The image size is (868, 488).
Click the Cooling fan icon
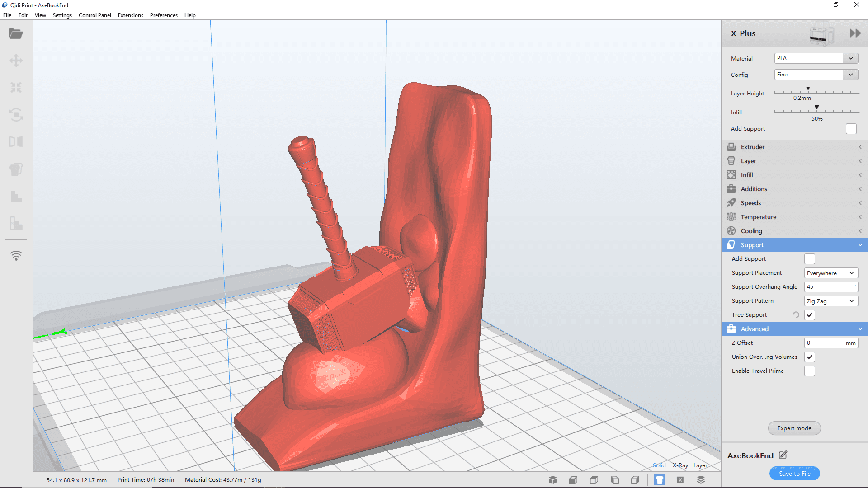(731, 231)
